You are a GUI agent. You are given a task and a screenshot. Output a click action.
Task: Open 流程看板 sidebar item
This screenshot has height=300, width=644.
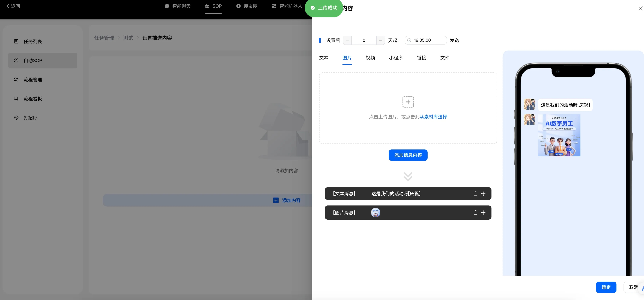tap(32, 99)
